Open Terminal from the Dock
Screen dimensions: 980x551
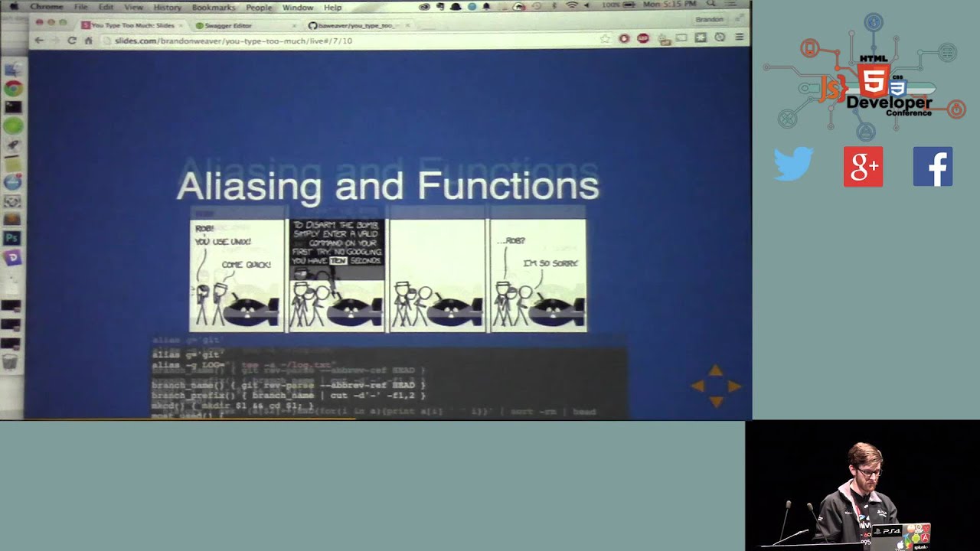pos(13,107)
